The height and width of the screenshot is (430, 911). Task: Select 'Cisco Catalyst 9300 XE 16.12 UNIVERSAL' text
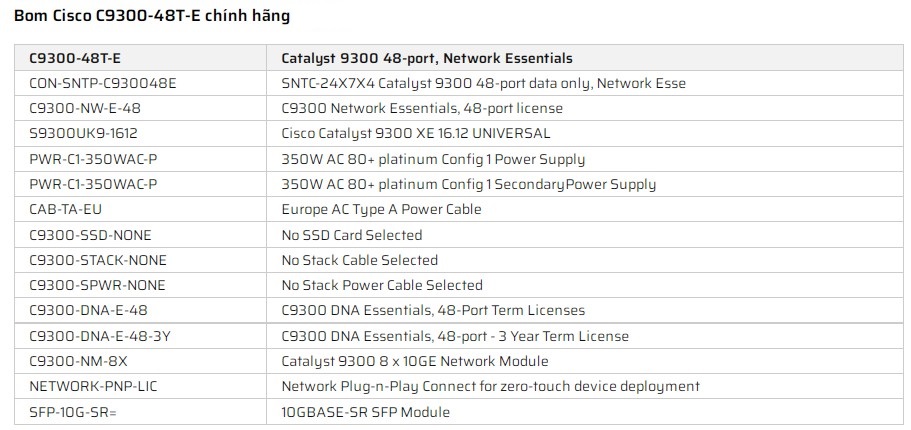point(430,133)
